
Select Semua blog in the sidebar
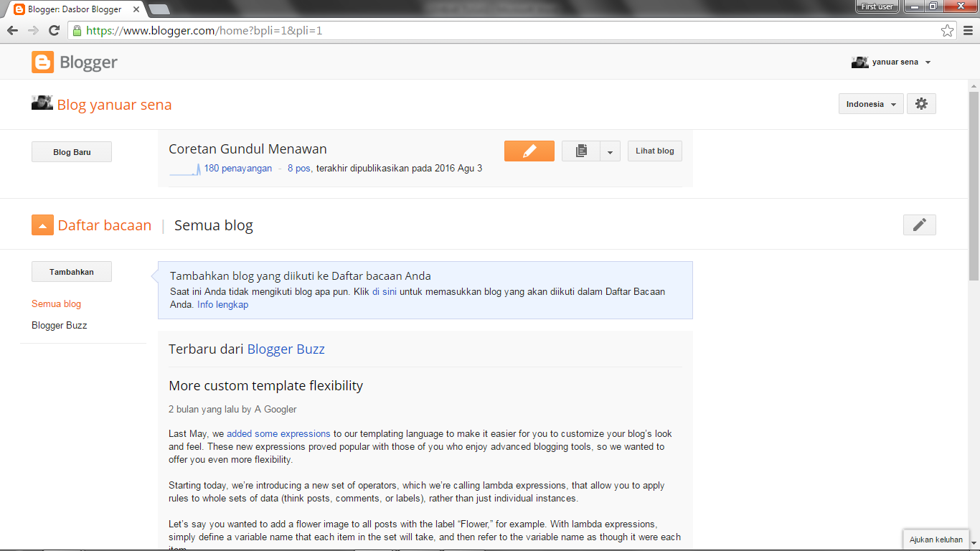(56, 304)
